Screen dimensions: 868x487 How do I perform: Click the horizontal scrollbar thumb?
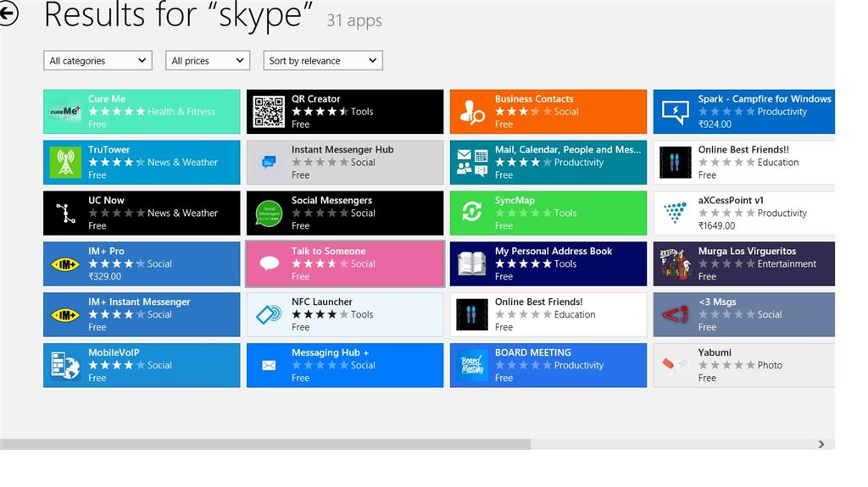265,445
